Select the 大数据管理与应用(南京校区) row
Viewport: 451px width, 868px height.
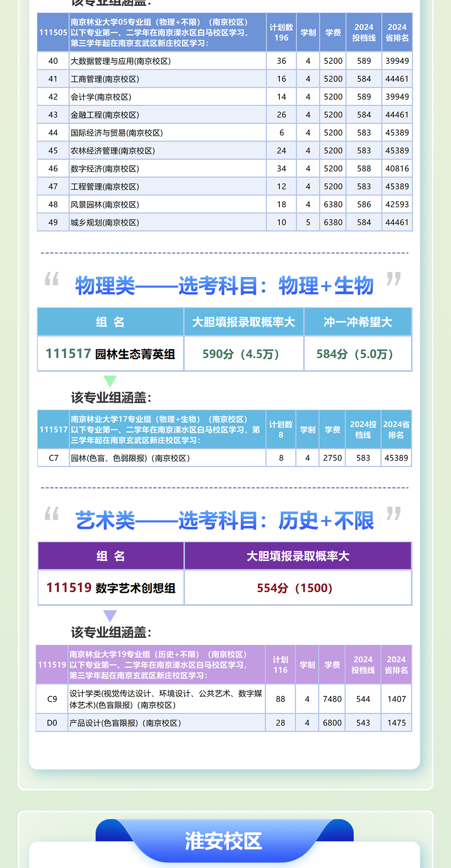(167, 61)
